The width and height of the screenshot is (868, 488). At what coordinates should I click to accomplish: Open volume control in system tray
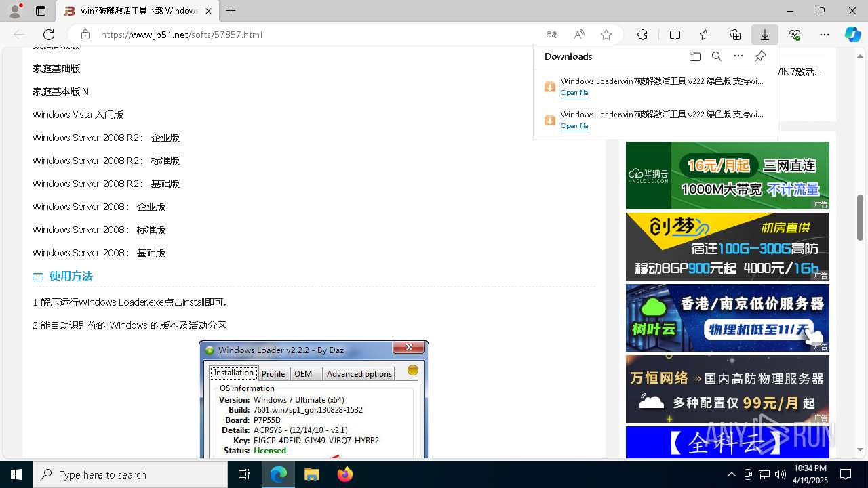(781, 474)
